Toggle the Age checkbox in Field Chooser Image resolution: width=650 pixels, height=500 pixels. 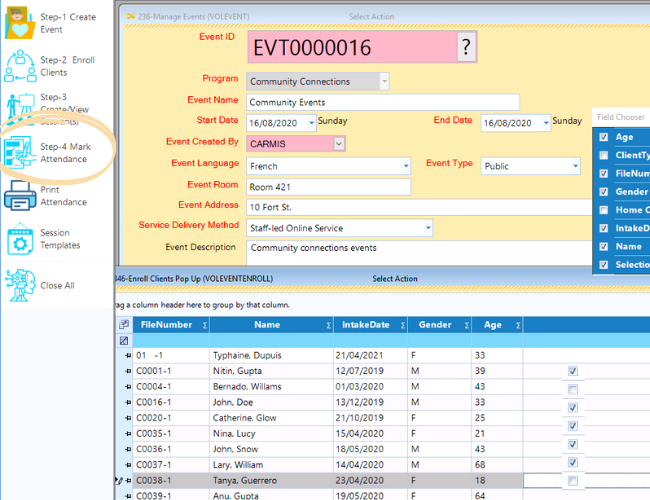[x=602, y=137]
